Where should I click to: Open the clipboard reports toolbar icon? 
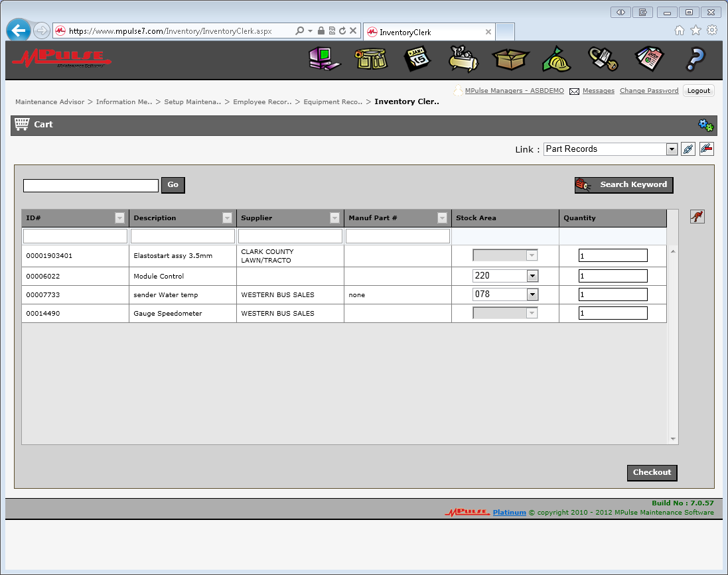click(x=649, y=60)
